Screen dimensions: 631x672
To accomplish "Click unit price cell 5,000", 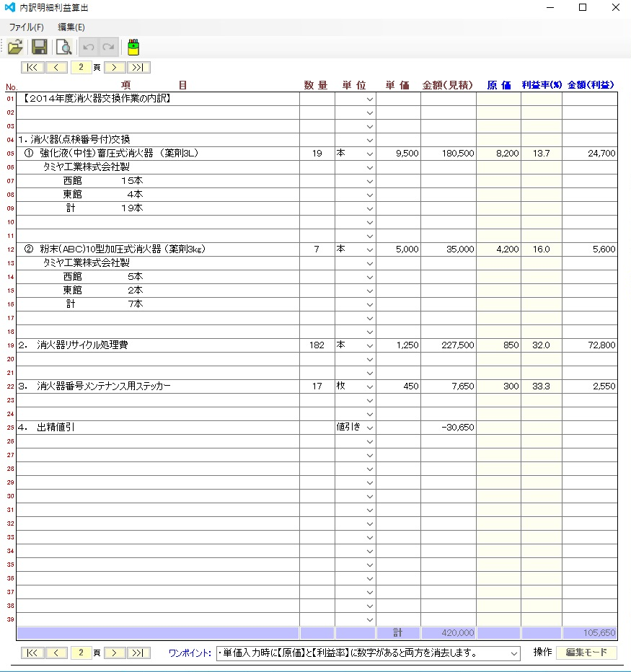I will click(x=399, y=249).
